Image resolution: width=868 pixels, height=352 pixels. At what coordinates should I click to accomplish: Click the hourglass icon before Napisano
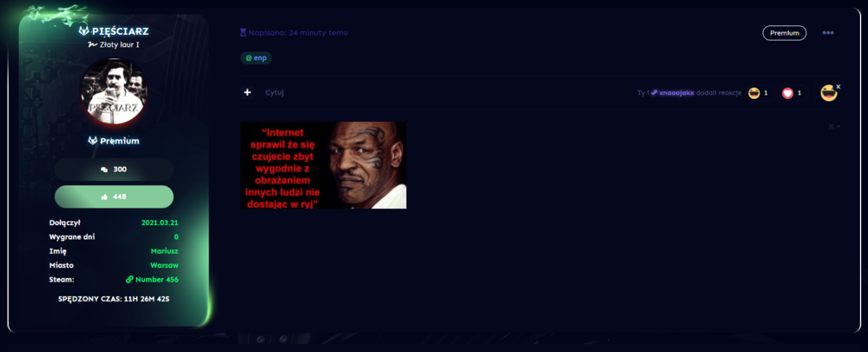click(x=242, y=33)
